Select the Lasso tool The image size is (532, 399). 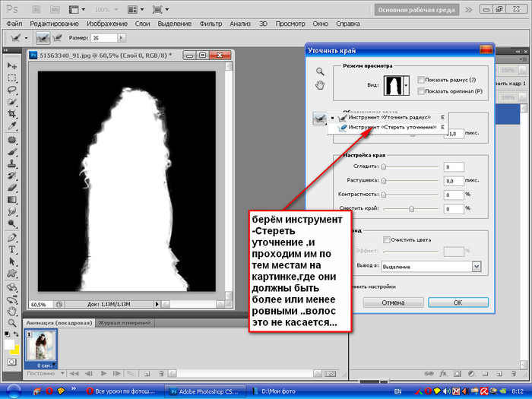pos(12,90)
